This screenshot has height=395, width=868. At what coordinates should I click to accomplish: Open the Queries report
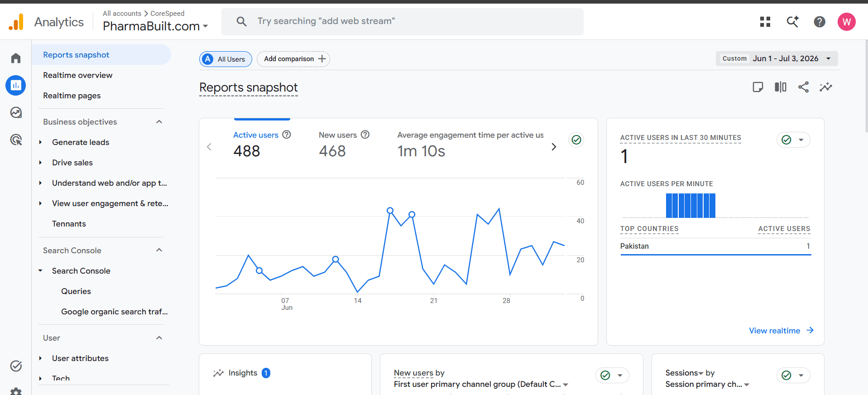pyautogui.click(x=76, y=291)
